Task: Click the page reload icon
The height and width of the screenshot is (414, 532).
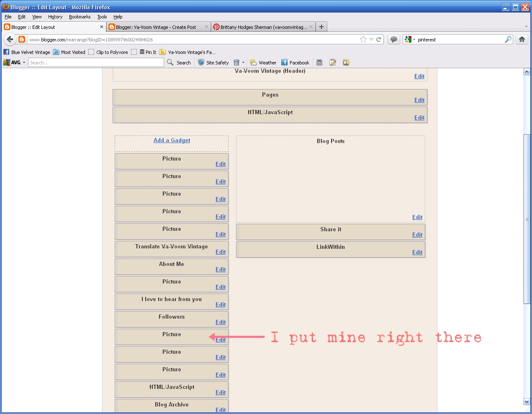Action: pos(379,39)
